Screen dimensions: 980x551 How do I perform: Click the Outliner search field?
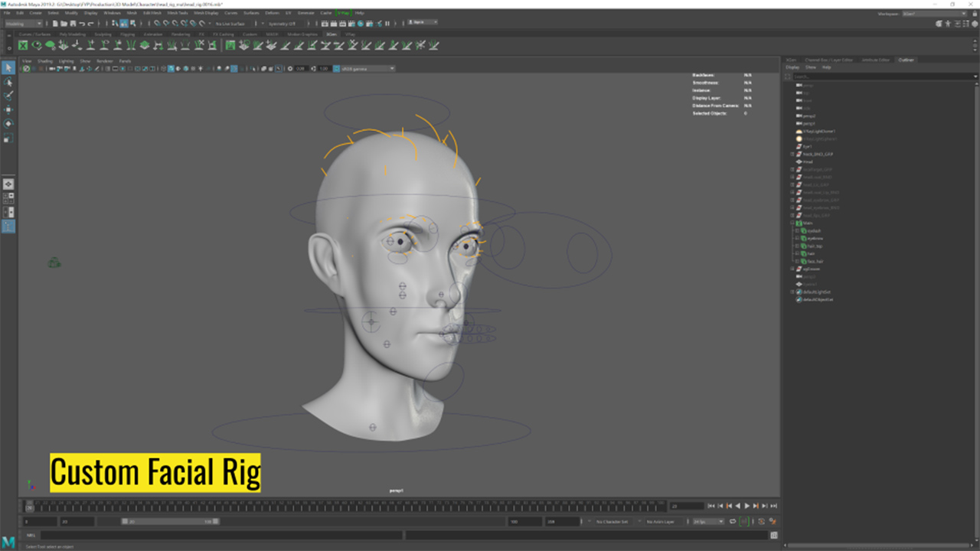882,77
